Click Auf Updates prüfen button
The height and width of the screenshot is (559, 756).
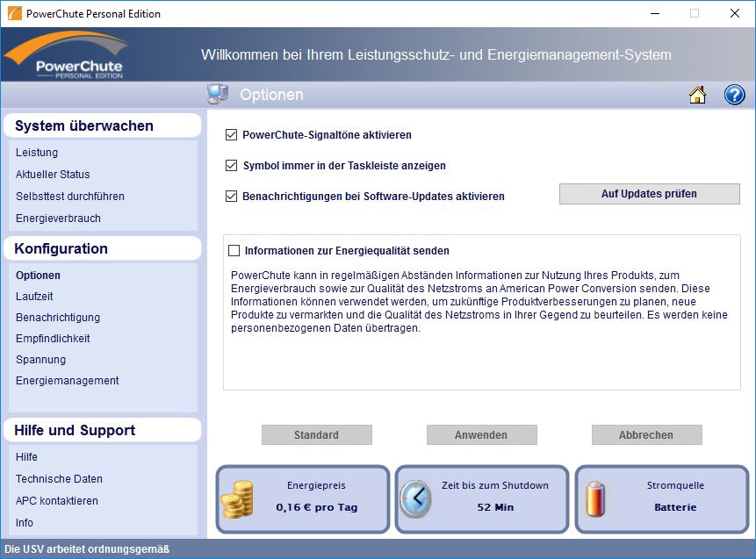click(649, 194)
